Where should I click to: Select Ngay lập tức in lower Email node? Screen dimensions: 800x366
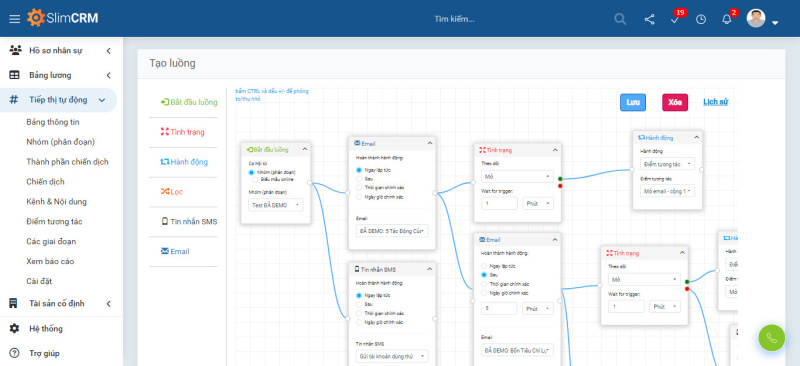tap(484, 266)
